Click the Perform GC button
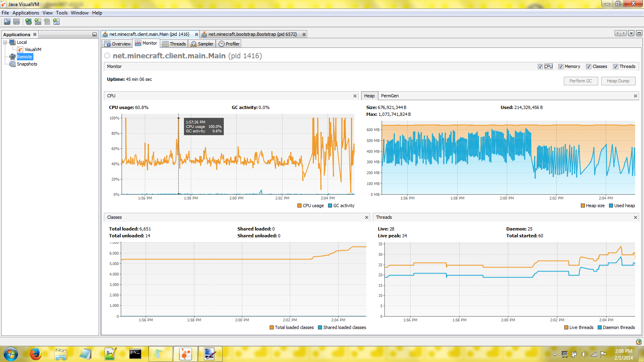The height and width of the screenshot is (362, 644). click(x=580, y=81)
